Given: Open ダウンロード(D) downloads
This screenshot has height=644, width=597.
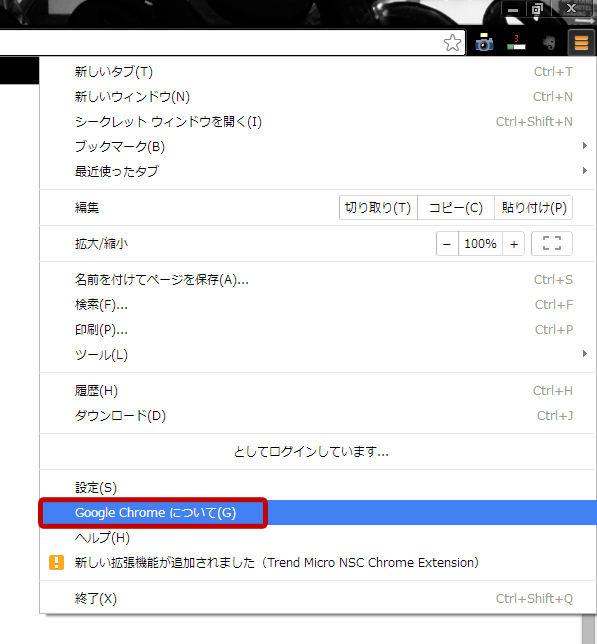Looking at the screenshot, I should pyautogui.click(x=318, y=416).
